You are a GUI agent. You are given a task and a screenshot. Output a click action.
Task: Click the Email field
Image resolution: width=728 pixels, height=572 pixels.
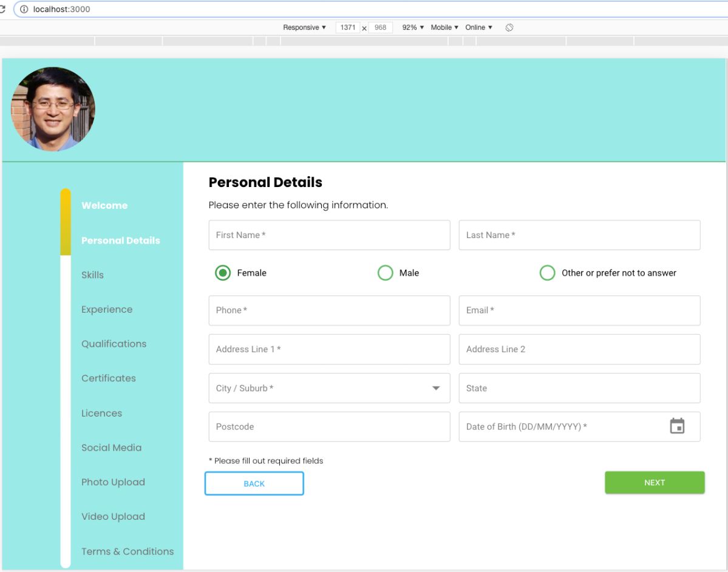click(x=579, y=310)
